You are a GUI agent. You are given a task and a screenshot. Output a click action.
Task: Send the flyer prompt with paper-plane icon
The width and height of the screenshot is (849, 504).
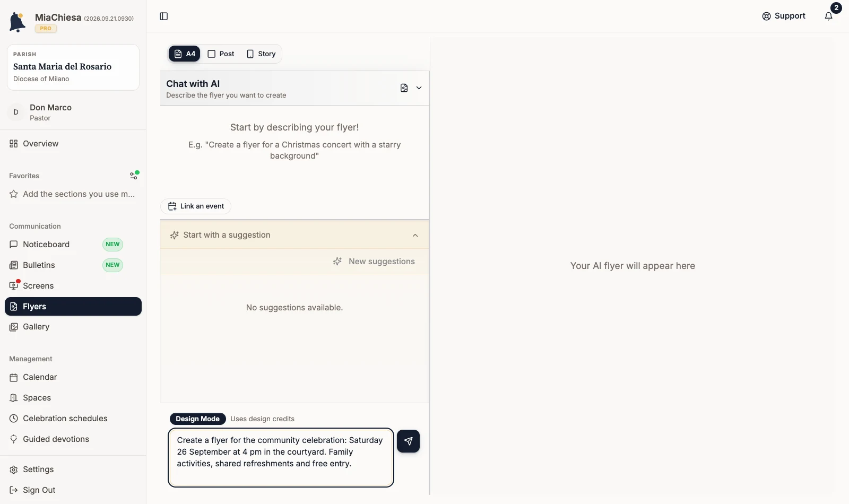coord(408,441)
